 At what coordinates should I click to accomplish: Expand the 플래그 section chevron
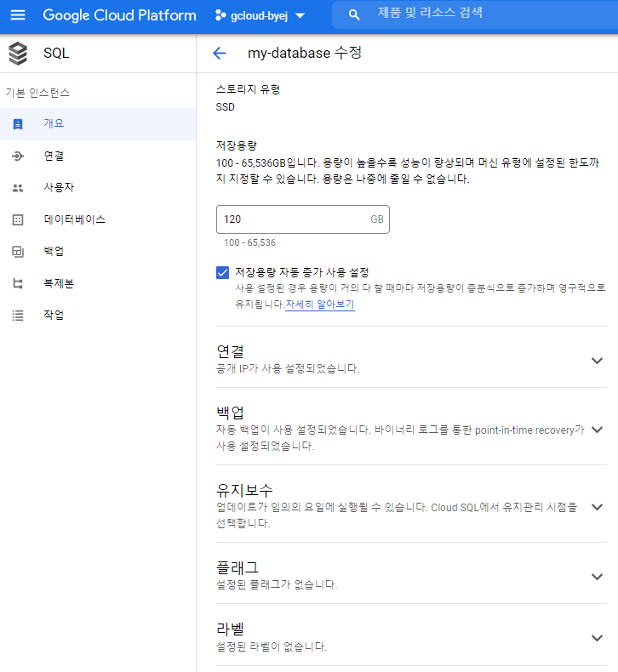pos(597,577)
